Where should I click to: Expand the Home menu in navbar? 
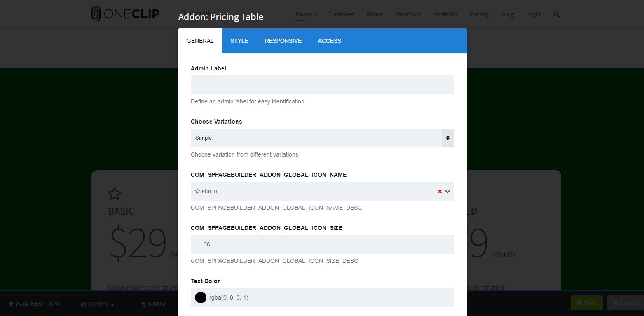tap(306, 14)
